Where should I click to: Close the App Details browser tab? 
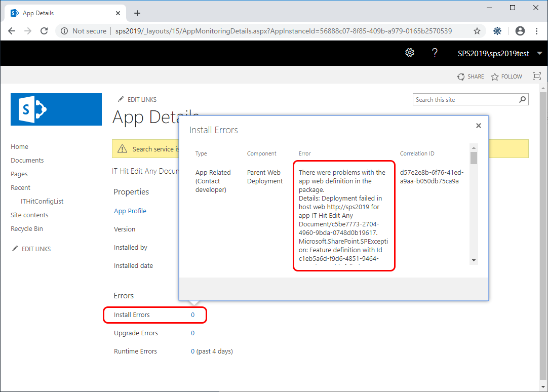[118, 13]
